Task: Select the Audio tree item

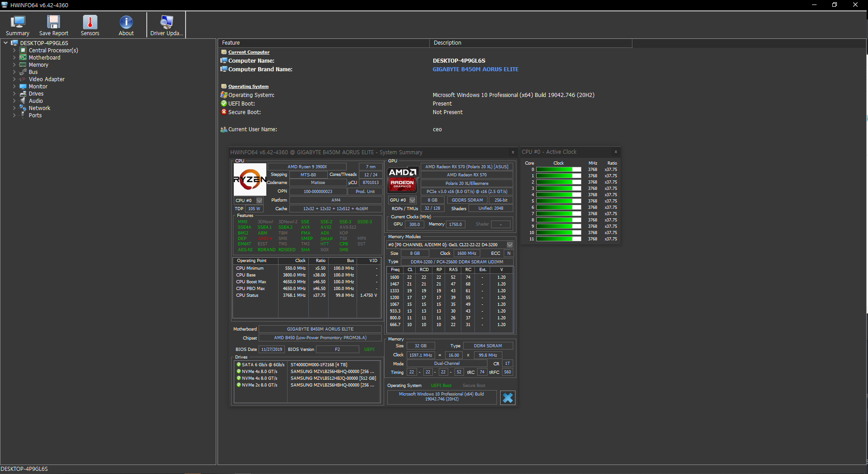Action: click(36, 101)
